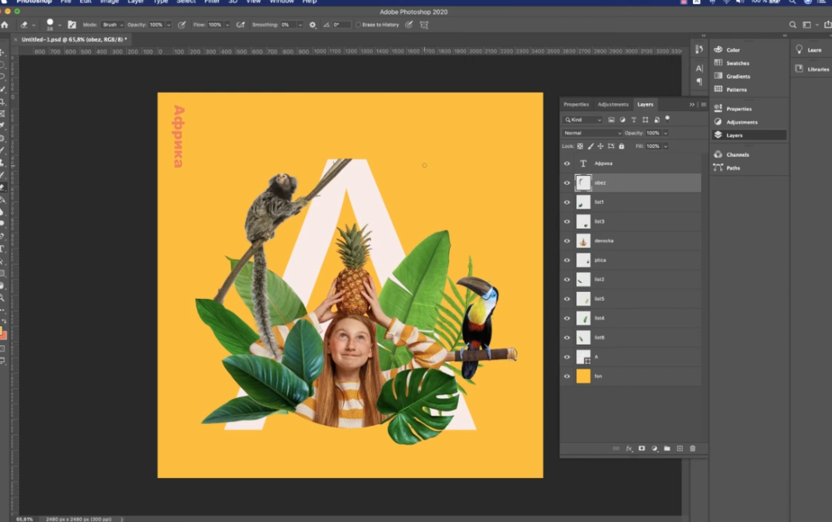Open the Normal blend mode dropdown
The height and width of the screenshot is (522, 832).
click(x=591, y=132)
